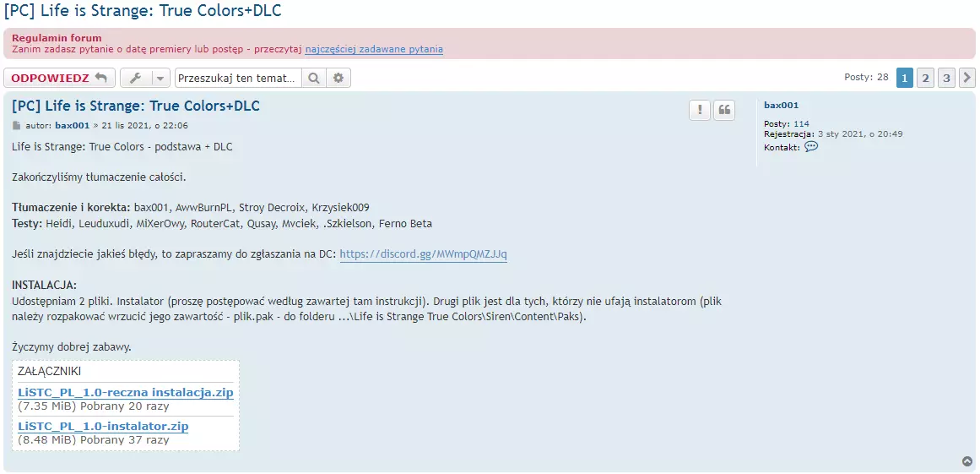This screenshot has width=980, height=474.
Task: Open the main topic heading at page top
Action: coord(143,11)
